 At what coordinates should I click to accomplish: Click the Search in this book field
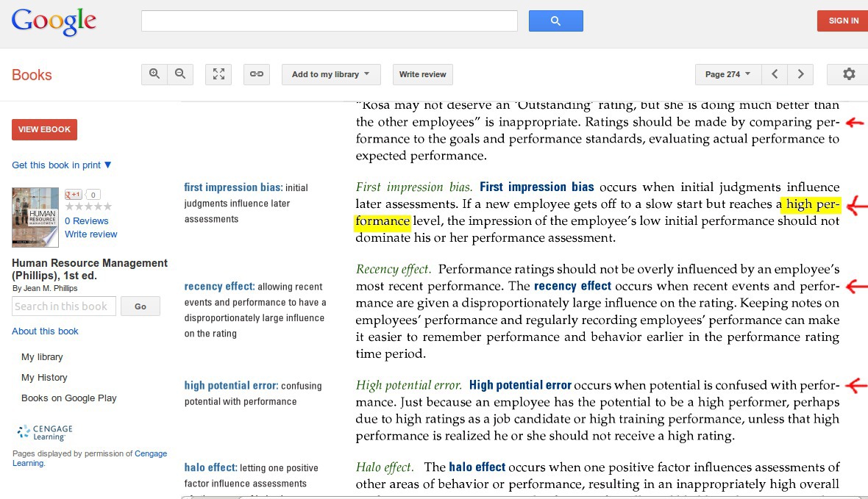point(64,306)
